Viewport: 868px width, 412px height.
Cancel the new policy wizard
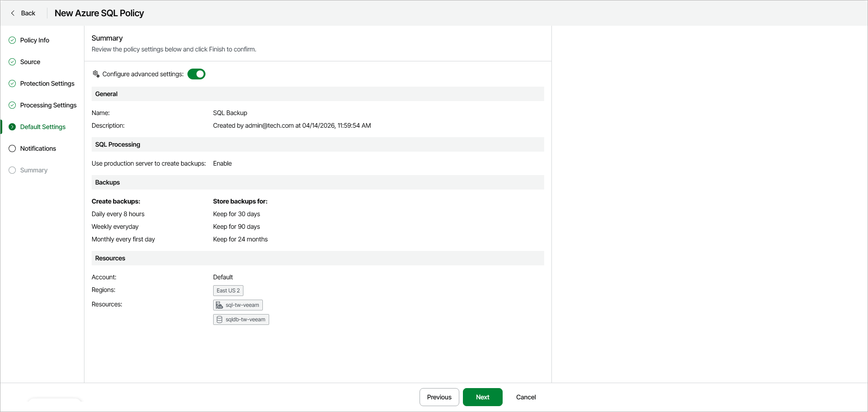coord(526,397)
